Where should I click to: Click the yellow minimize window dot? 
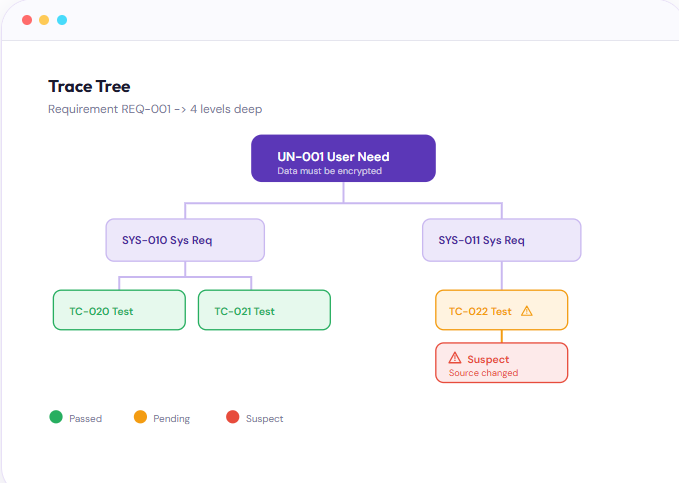(x=44, y=20)
